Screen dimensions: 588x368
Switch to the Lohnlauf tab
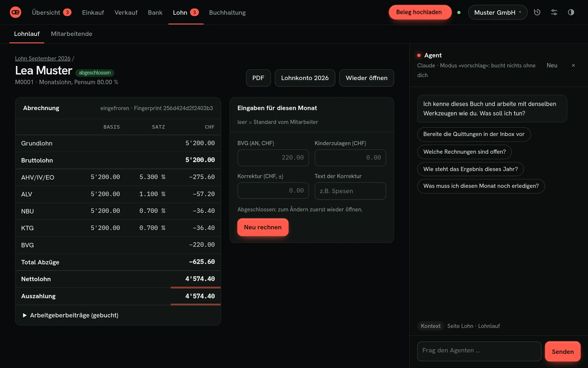pyautogui.click(x=27, y=34)
